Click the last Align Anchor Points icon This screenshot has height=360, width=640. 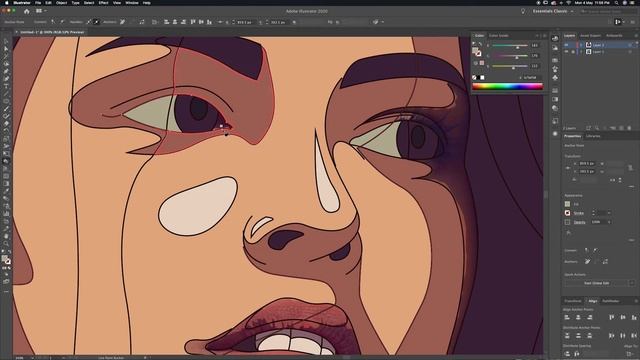click(x=634, y=317)
